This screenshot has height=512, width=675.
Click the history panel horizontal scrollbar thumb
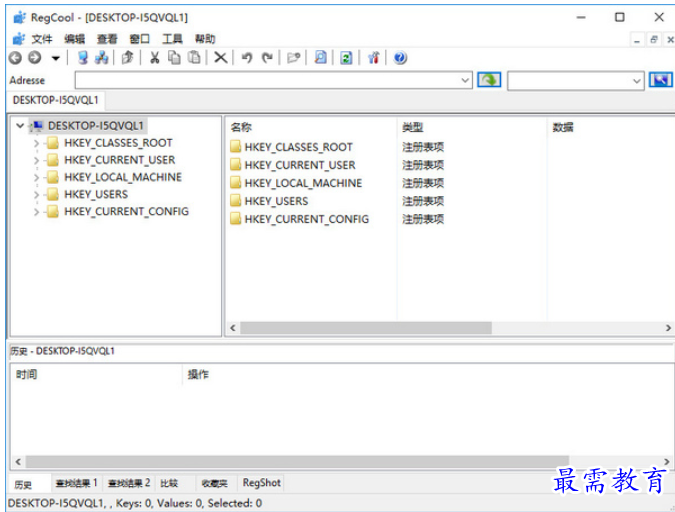click(x=297, y=462)
